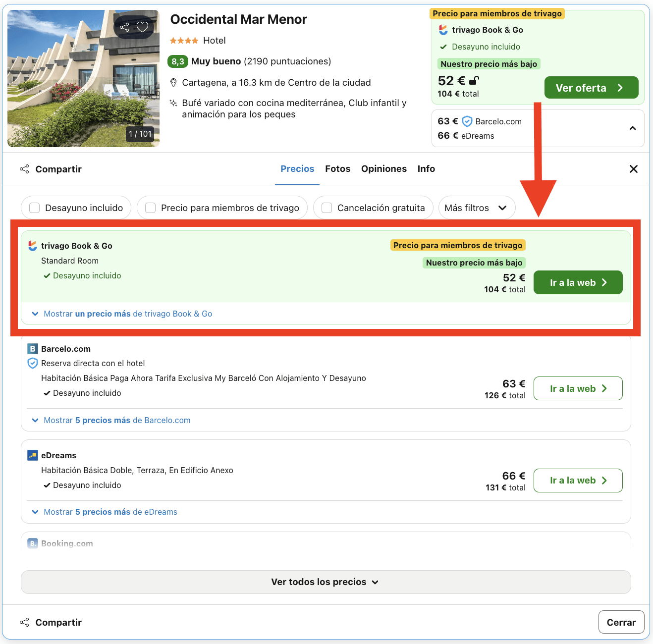Click the share icon on hotel photo
Image resolution: width=653 pixels, height=644 pixels.
pos(124,27)
